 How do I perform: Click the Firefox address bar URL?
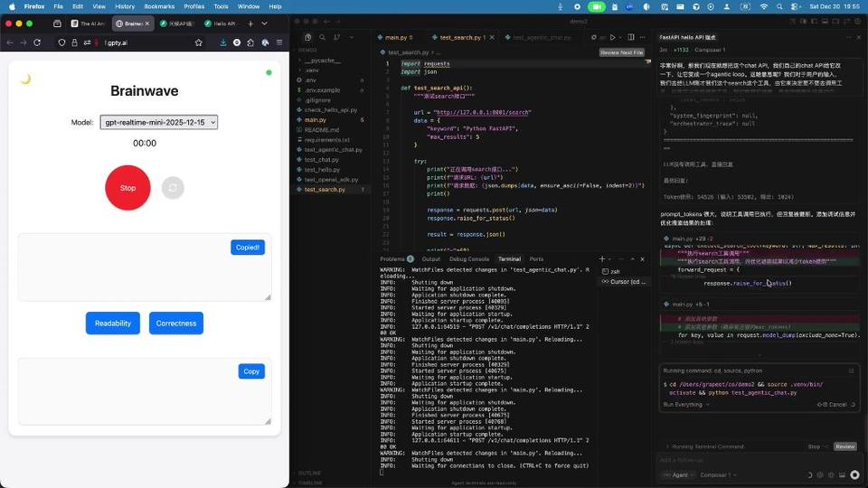117,42
